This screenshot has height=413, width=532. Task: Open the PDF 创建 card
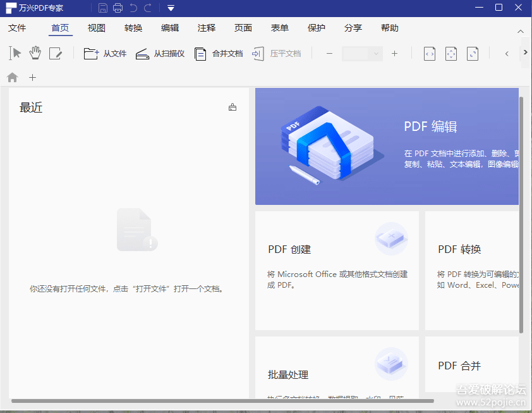click(x=337, y=270)
